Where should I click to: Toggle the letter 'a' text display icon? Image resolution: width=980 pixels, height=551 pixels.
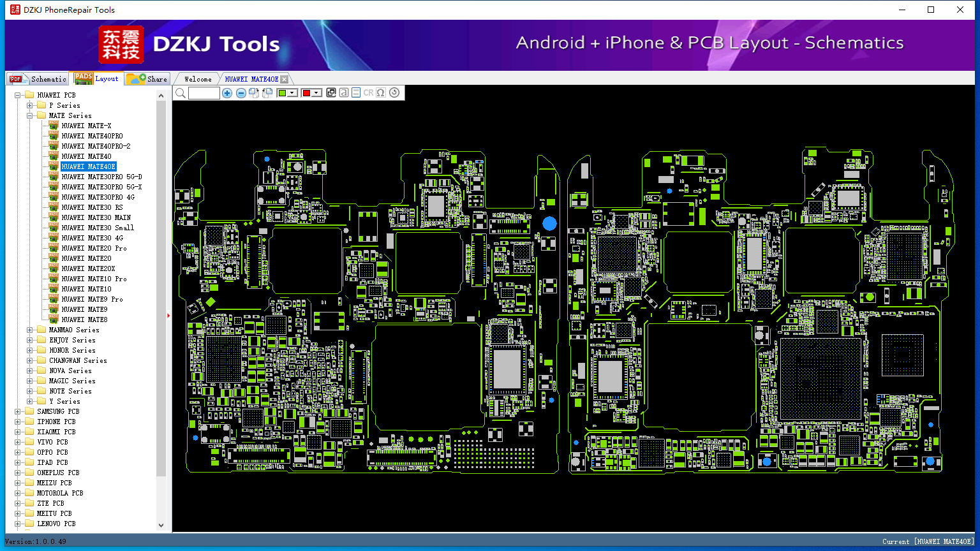click(x=344, y=93)
